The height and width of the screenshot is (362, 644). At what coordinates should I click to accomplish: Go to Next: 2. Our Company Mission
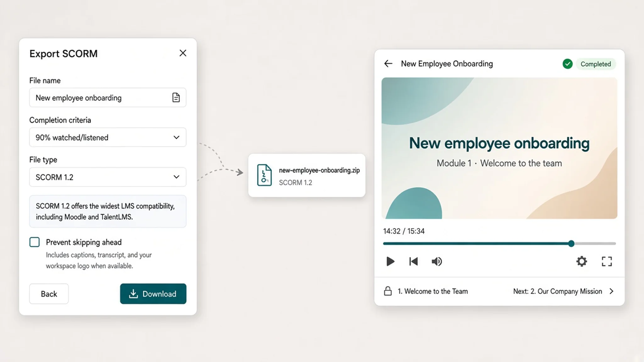pyautogui.click(x=563, y=291)
